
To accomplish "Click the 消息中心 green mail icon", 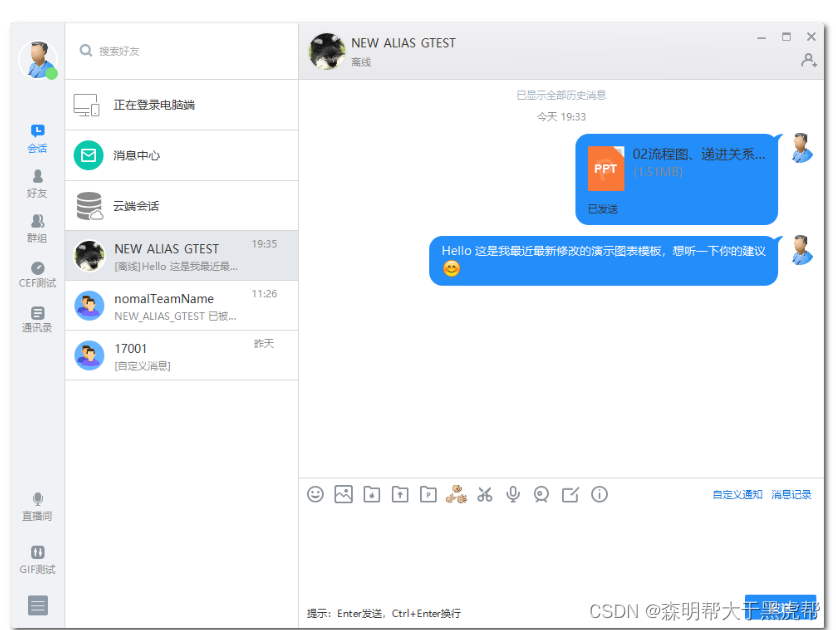I will (89, 155).
